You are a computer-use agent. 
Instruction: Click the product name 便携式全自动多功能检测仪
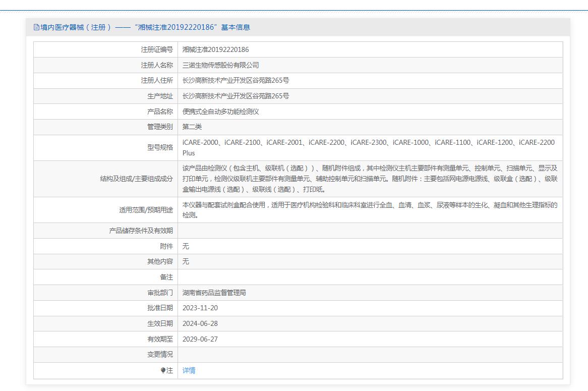pyautogui.click(x=220, y=111)
